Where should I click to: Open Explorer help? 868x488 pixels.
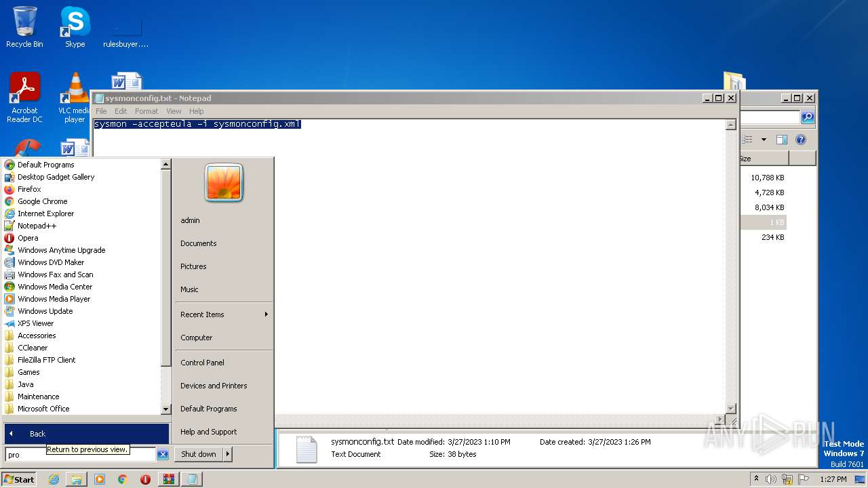tap(801, 140)
